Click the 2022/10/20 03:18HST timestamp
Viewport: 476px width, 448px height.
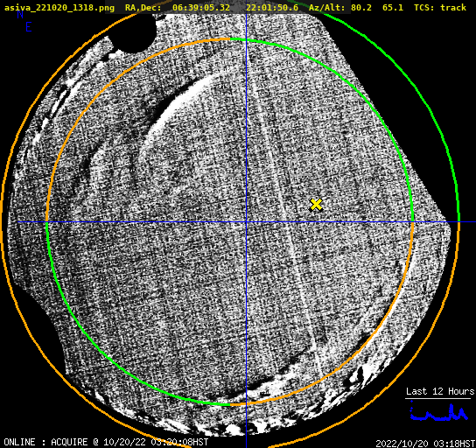pyautogui.click(x=425, y=444)
